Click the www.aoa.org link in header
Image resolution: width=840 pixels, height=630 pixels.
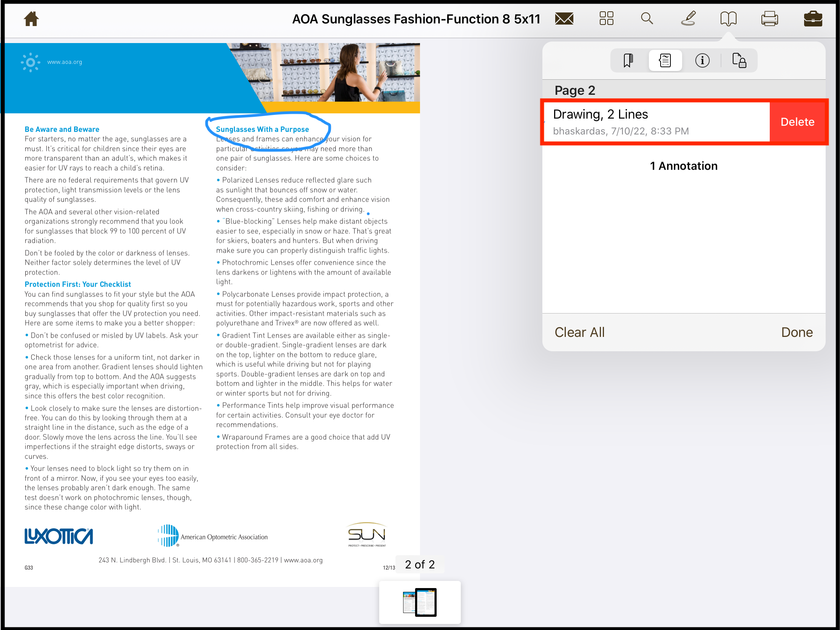(65, 62)
